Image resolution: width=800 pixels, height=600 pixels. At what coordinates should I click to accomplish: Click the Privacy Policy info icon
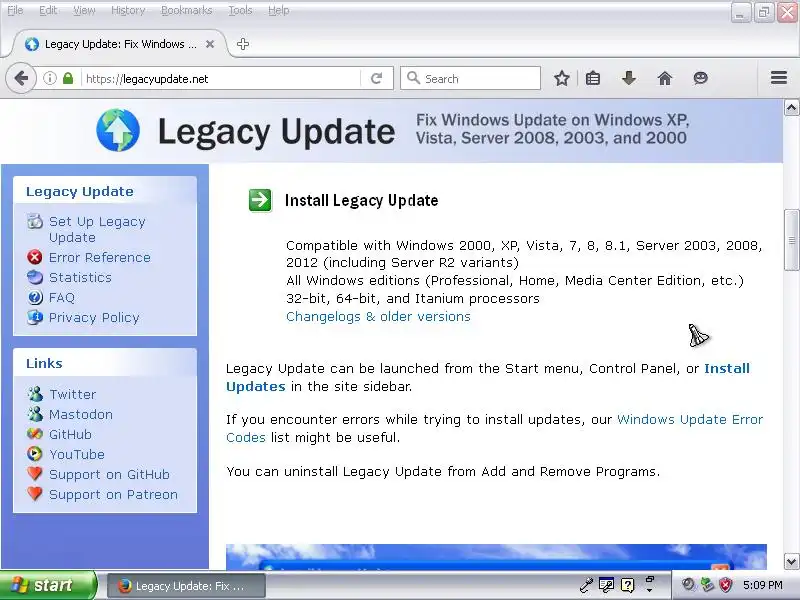coord(35,317)
